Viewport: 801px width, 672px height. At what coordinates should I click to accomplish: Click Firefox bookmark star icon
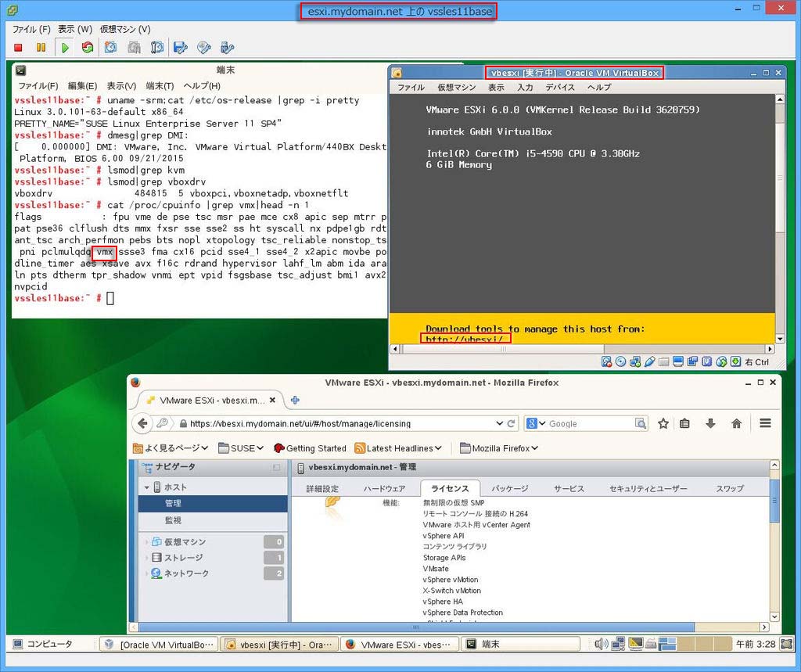click(x=663, y=423)
